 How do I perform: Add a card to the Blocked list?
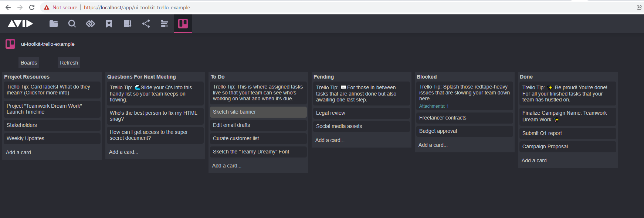point(433,145)
